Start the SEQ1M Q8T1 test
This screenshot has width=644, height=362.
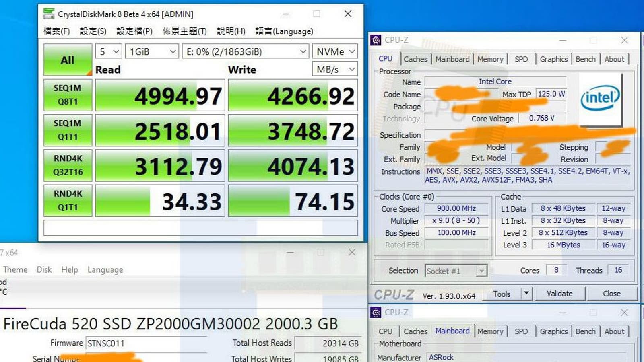[68, 95]
